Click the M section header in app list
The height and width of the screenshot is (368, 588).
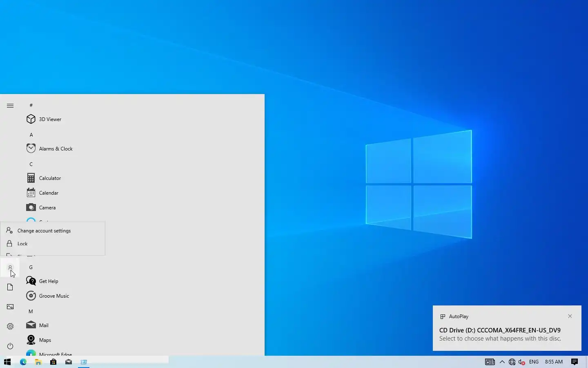click(x=31, y=311)
